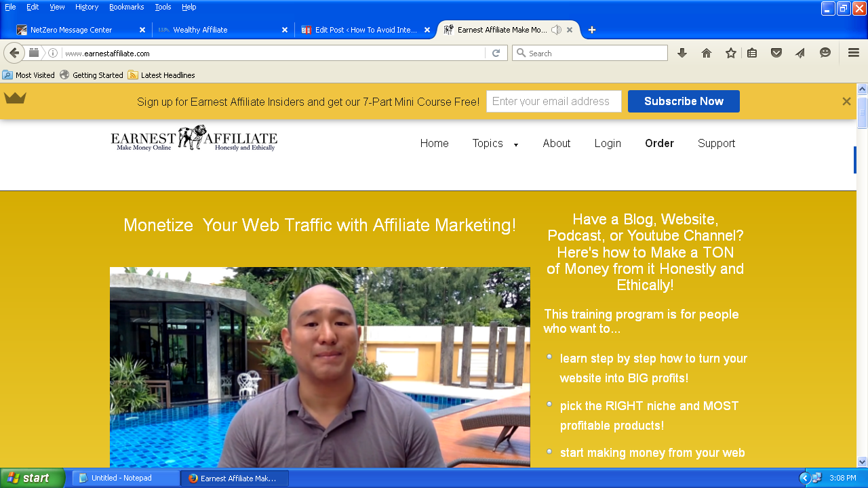Close the subscribe banner
The width and height of the screenshot is (868, 488).
(846, 101)
